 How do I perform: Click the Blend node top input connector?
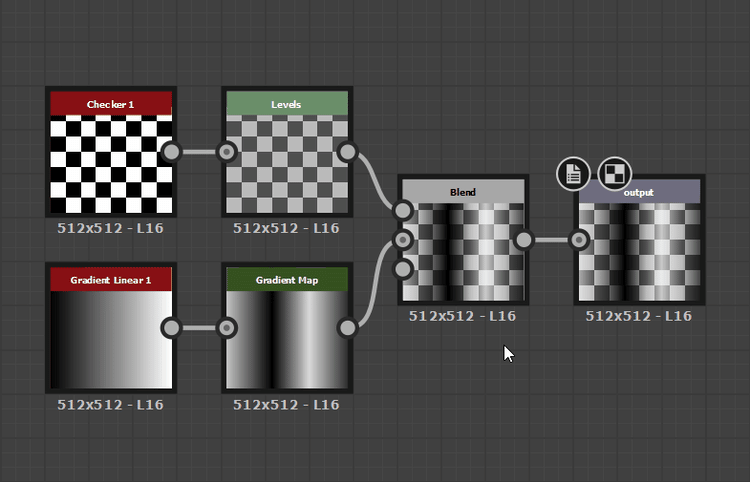click(x=403, y=210)
